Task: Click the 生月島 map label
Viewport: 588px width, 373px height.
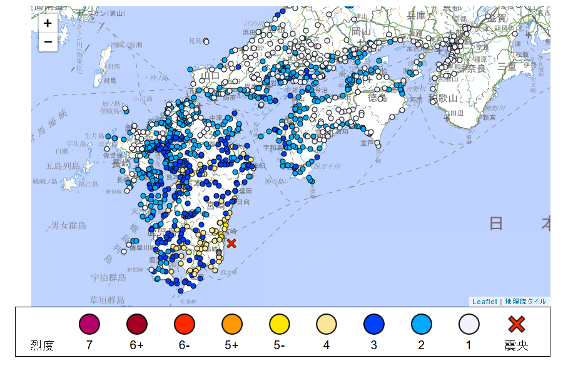Action: coord(94,135)
